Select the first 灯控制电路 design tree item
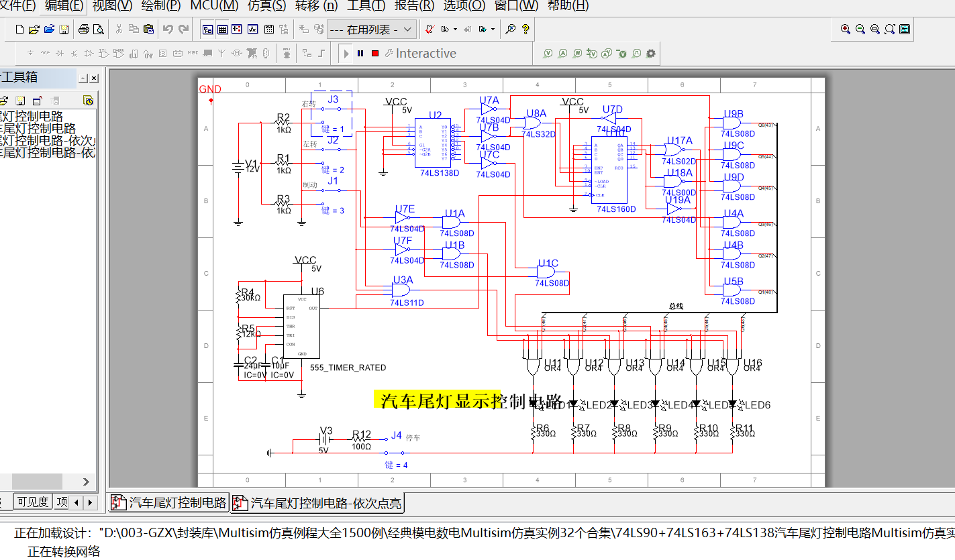Viewport: 955px width, 560px height. tap(32, 117)
